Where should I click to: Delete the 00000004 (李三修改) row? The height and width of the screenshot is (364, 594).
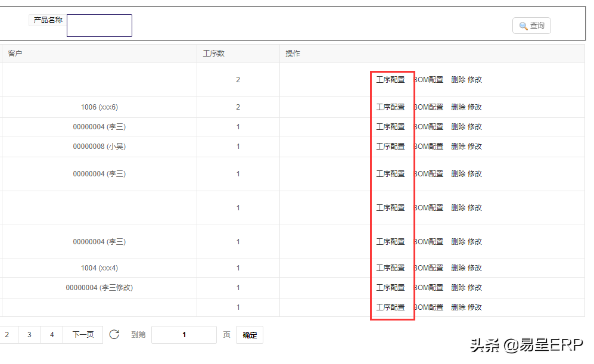tap(458, 288)
